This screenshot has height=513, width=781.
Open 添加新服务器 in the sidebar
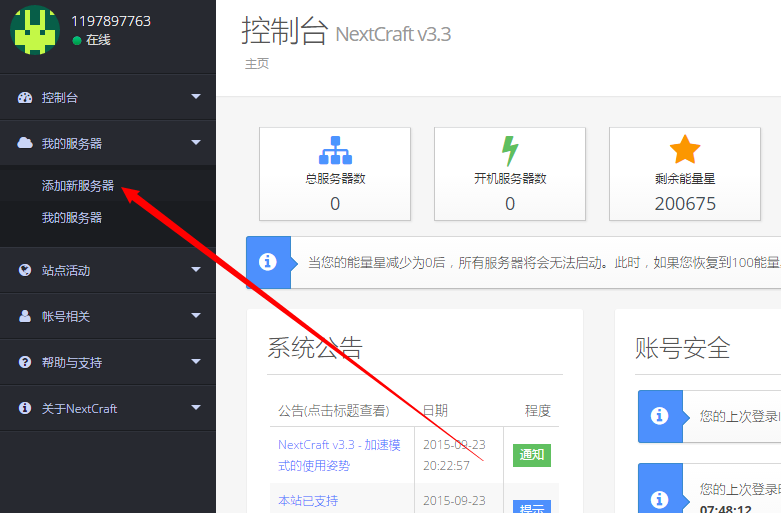[x=78, y=186]
